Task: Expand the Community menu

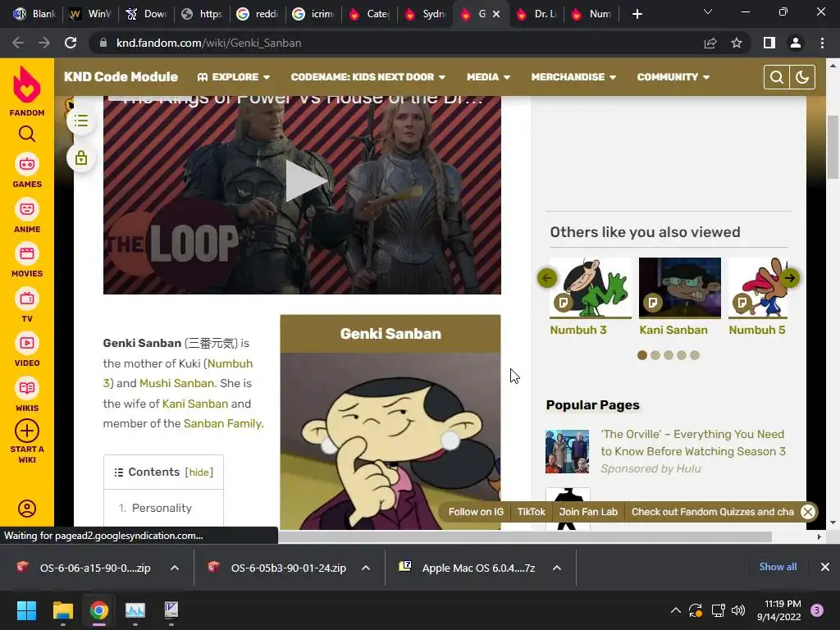Action: tap(673, 77)
